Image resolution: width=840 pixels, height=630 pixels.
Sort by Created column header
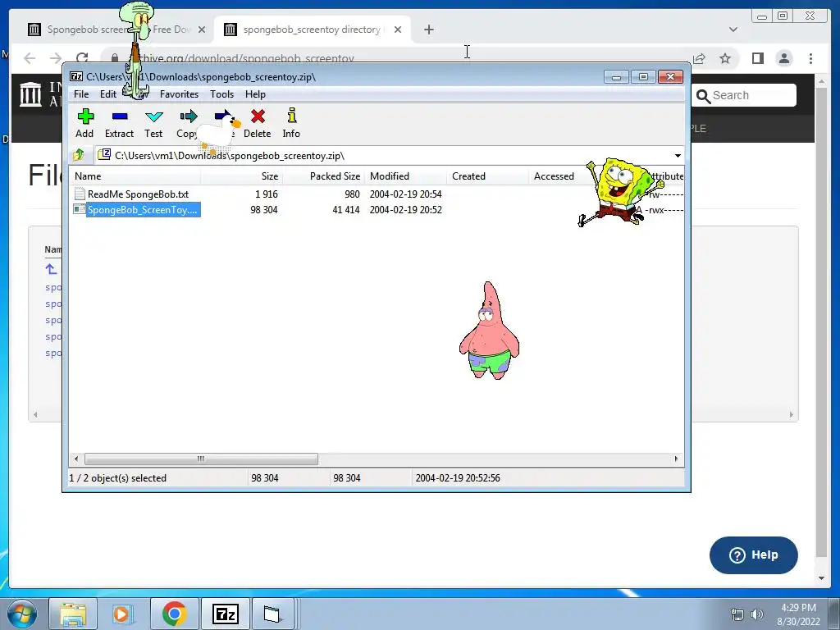point(487,176)
